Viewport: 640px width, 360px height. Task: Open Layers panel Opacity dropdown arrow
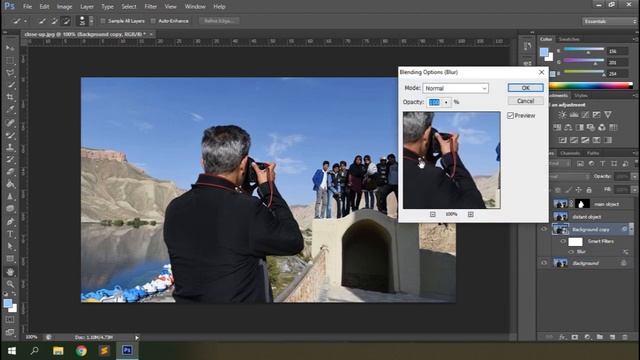click(634, 176)
